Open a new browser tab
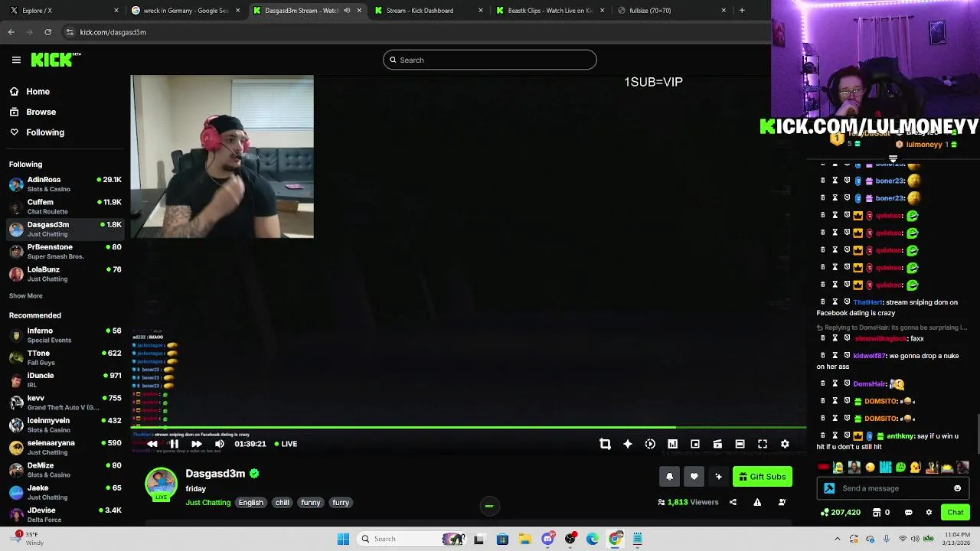Image resolution: width=980 pixels, height=551 pixels. (742, 11)
